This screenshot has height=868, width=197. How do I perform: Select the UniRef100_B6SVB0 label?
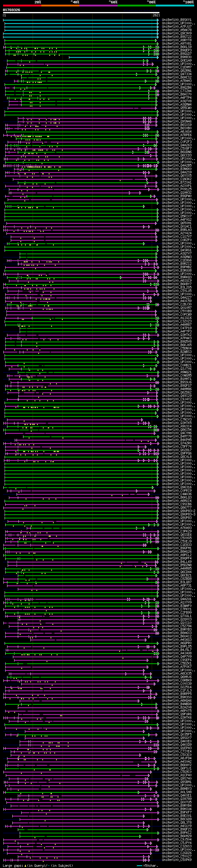pyautogui.click(x=176, y=128)
